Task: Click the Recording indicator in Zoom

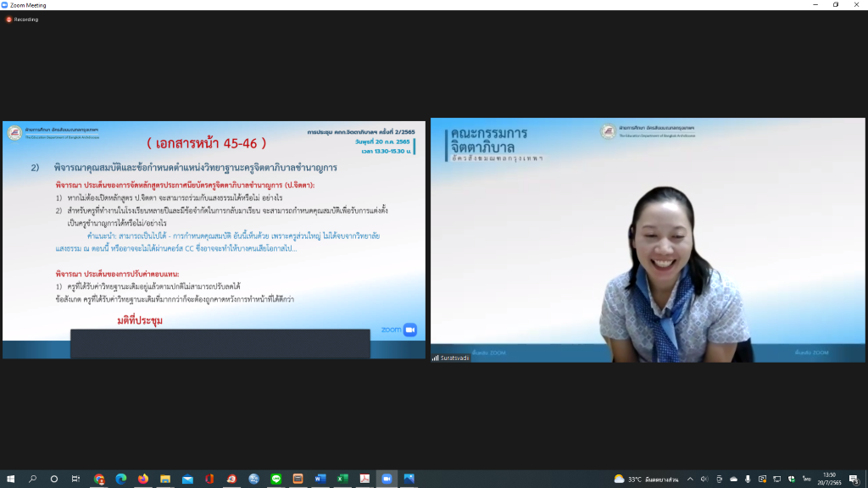Action: click(22, 19)
